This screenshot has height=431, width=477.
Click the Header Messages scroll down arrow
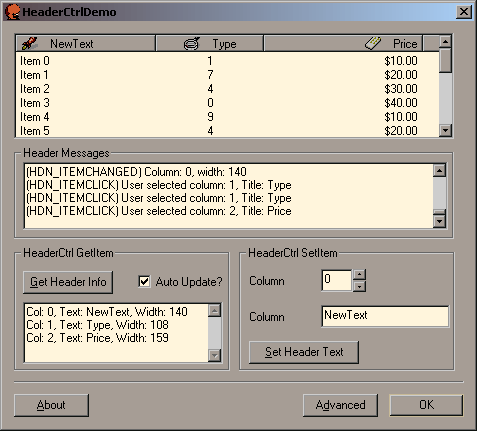[x=439, y=221]
